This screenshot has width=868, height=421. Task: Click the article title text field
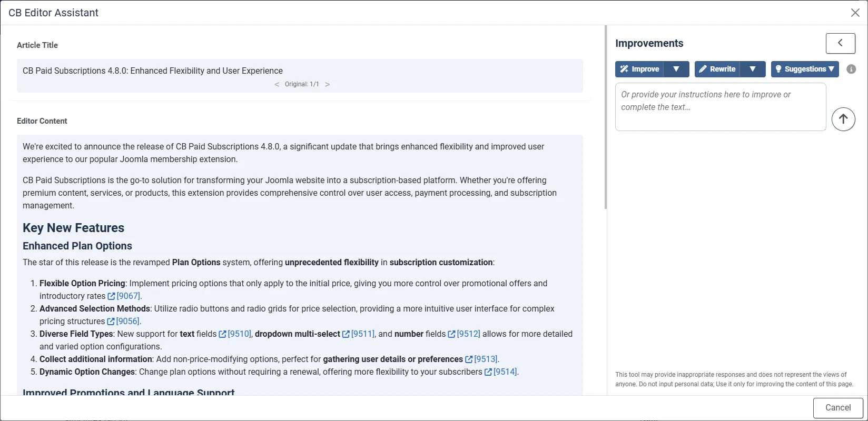click(300, 76)
